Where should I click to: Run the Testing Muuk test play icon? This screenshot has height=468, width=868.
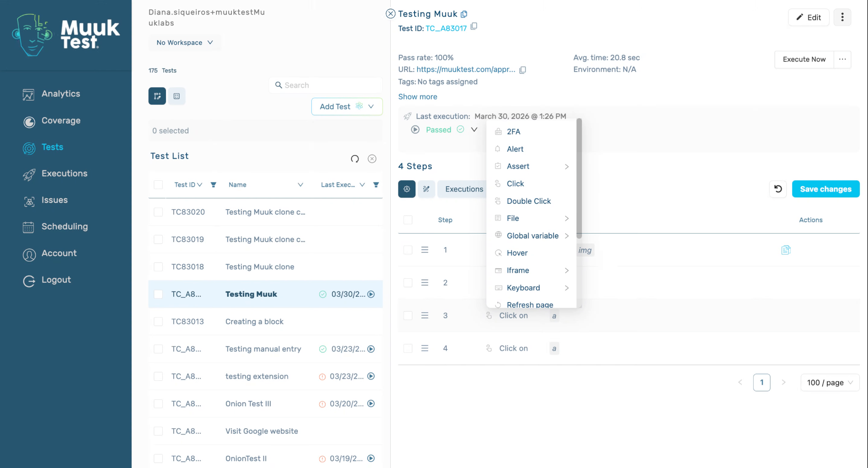371,294
